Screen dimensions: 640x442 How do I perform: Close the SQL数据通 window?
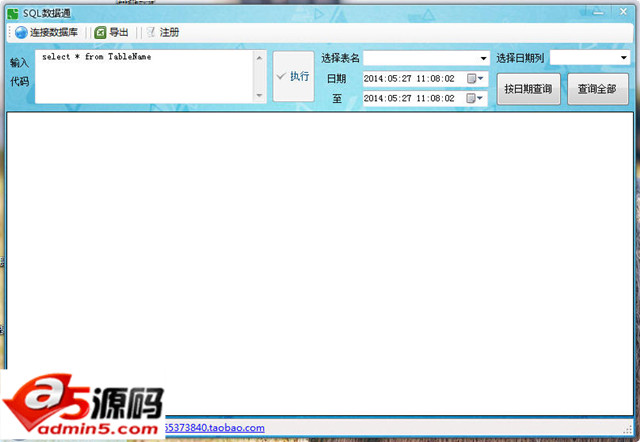point(623,12)
